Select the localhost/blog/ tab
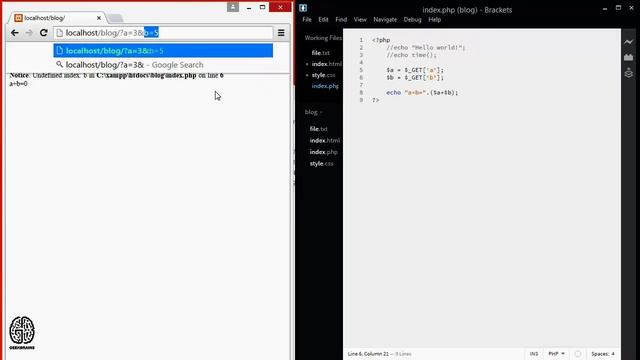 point(57,18)
